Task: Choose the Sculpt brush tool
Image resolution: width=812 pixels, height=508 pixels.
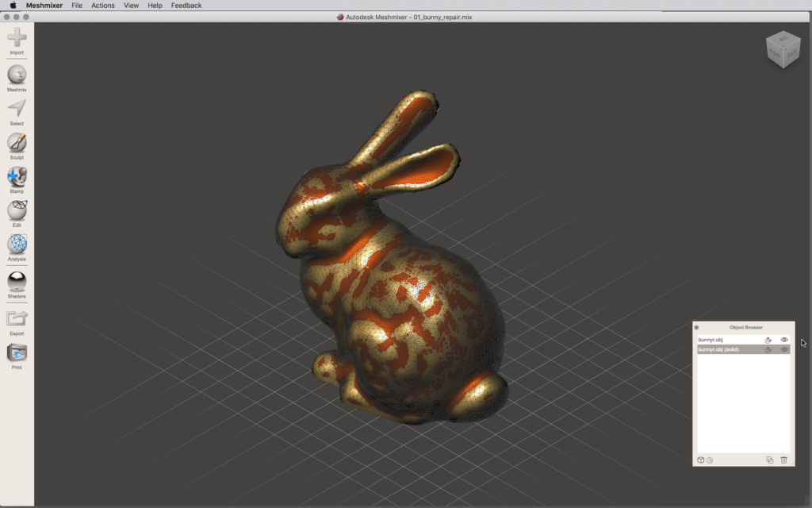Action: pos(17,144)
